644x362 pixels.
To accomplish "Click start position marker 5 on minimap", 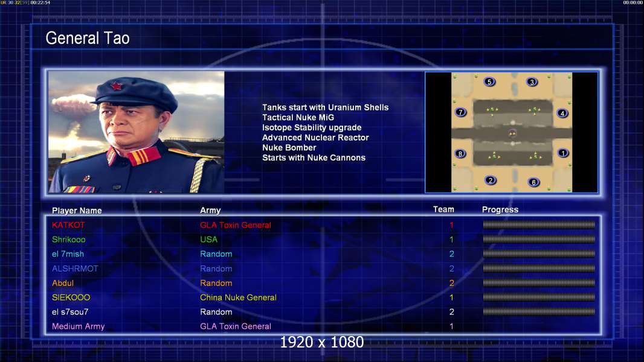I will point(489,81).
